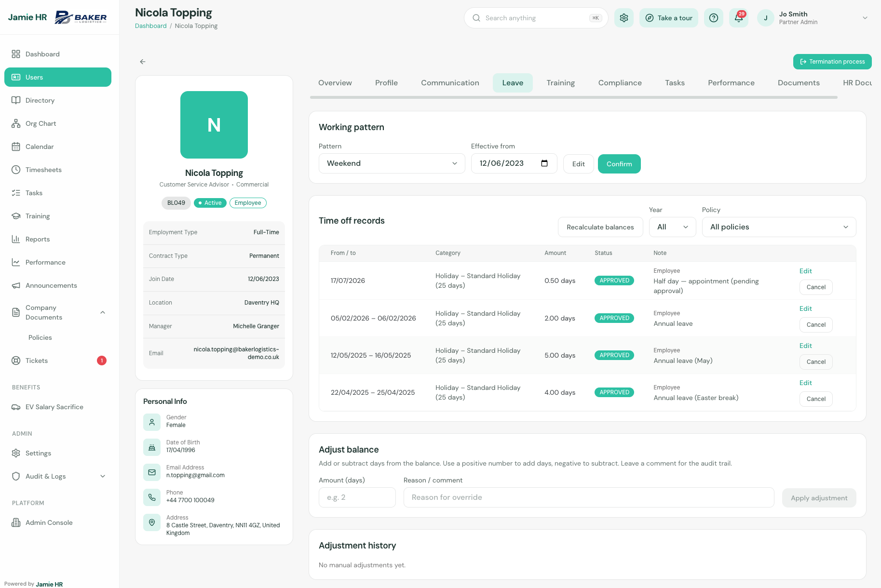The image size is (881, 588).
Task: Open notifications bell with 29 badge
Action: point(739,18)
